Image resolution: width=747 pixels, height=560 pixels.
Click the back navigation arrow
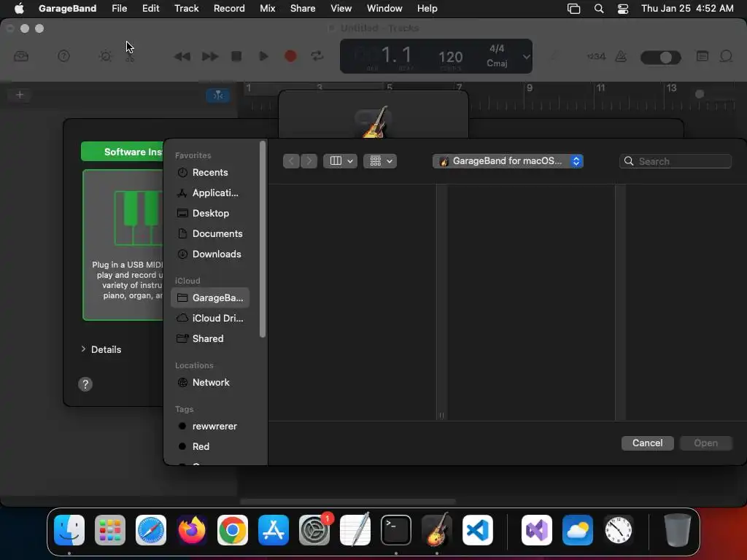click(x=291, y=161)
